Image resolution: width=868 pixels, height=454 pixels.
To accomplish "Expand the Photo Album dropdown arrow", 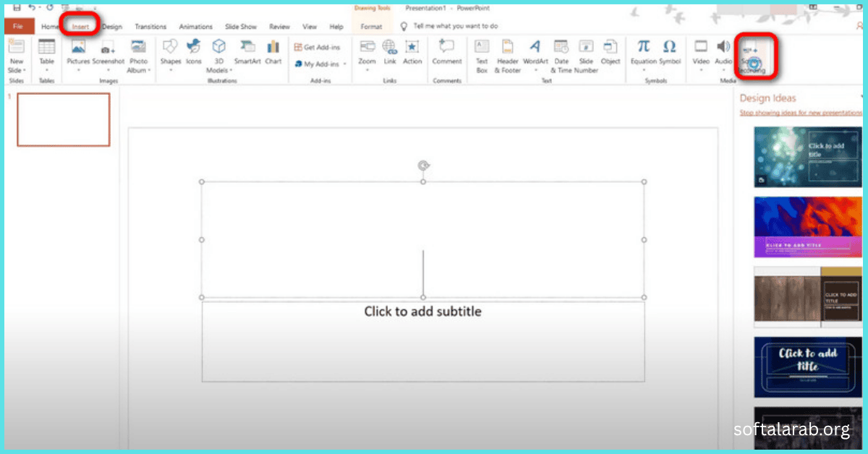I will pyautogui.click(x=149, y=71).
